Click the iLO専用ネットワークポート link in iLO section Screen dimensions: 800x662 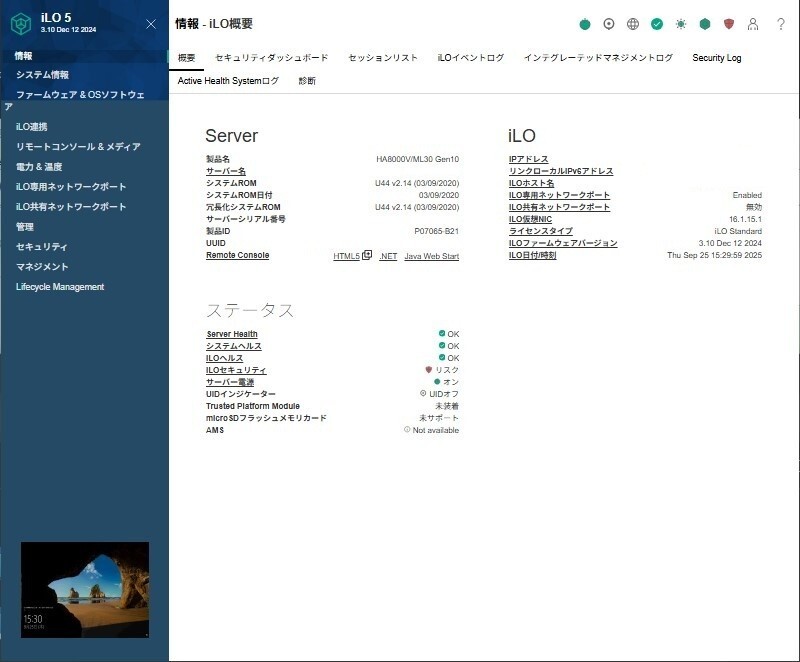tap(559, 195)
